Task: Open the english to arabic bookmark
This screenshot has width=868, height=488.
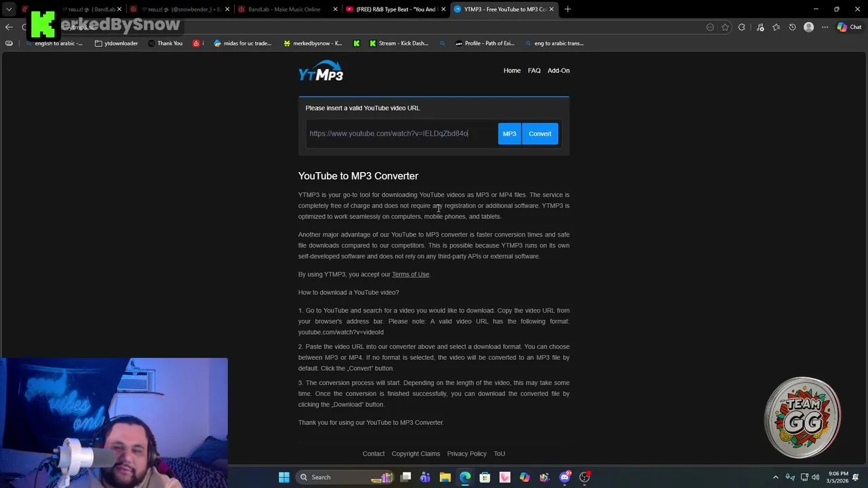Action: click(54, 43)
